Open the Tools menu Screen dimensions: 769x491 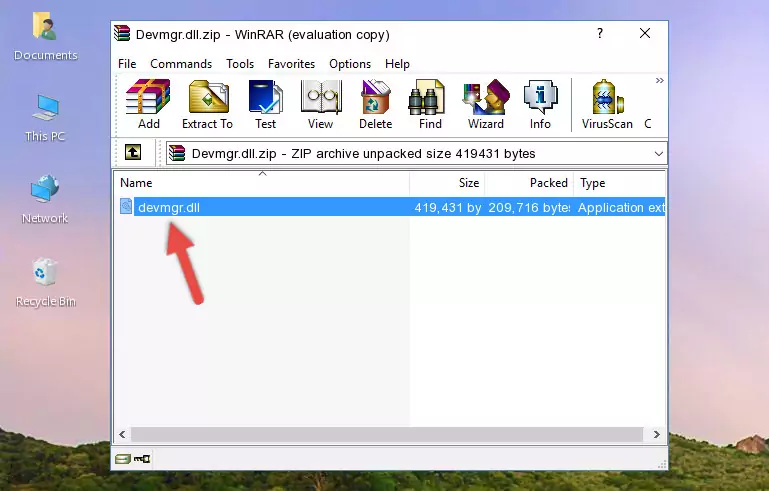[x=240, y=64]
